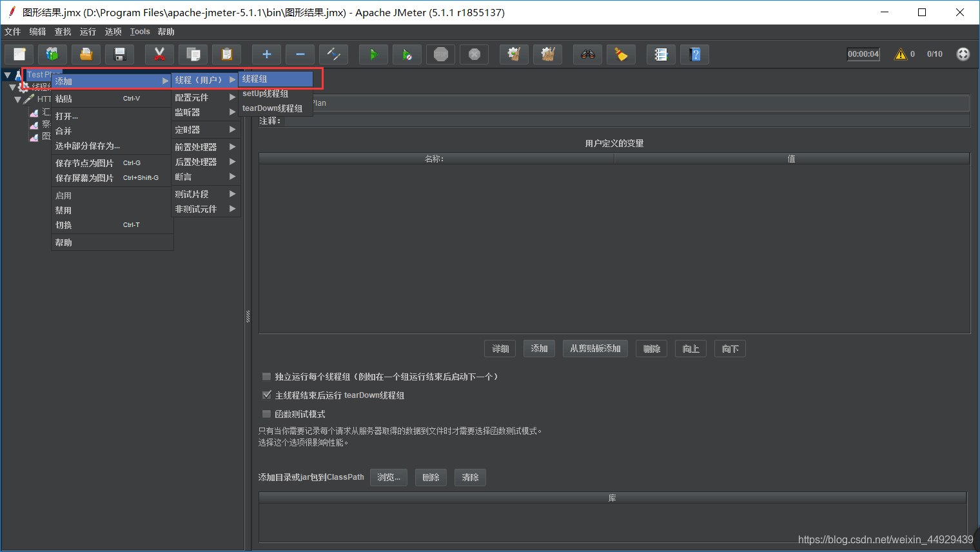Click Start no pauses icon
The image size is (980, 552).
[x=407, y=54]
